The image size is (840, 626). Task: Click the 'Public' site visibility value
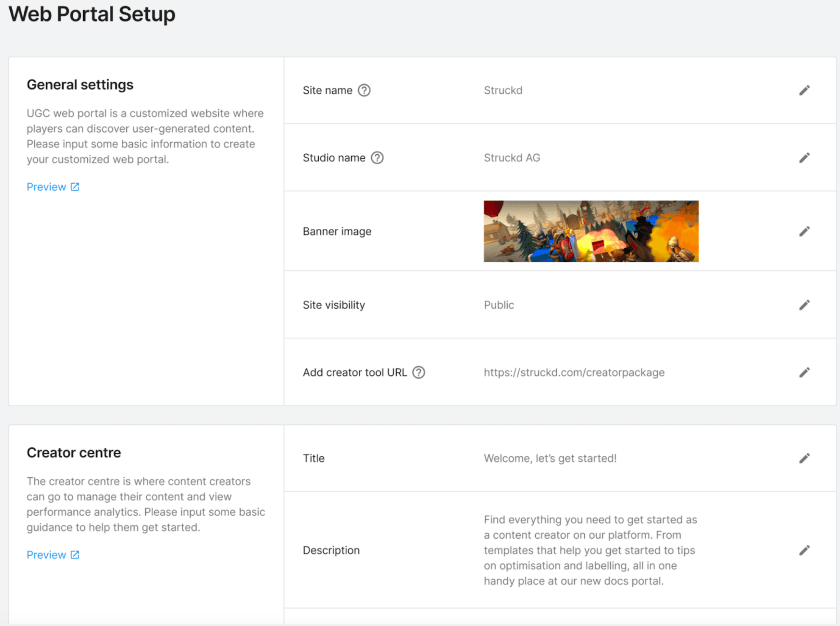[499, 305]
